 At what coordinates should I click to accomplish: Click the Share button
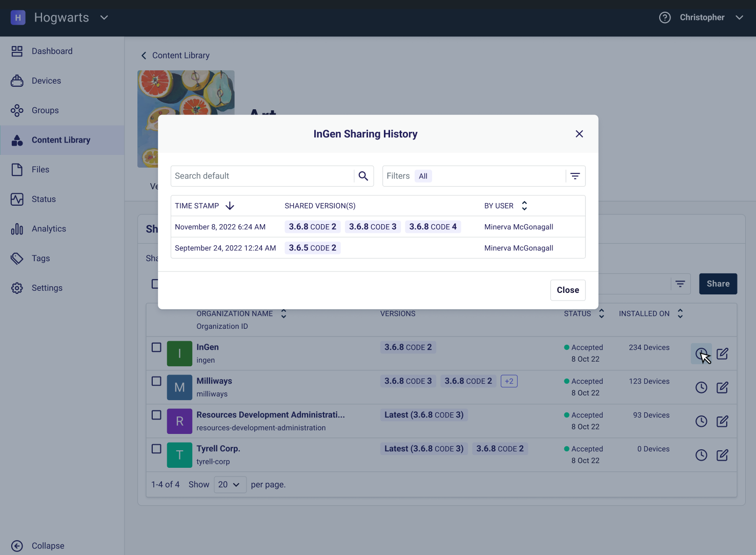[x=718, y=284]
